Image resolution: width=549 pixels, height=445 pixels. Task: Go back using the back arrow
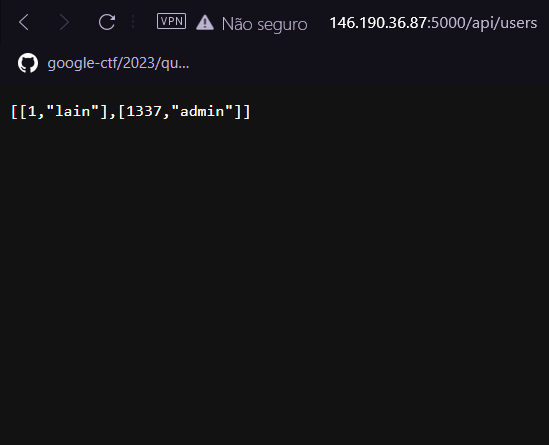(24, 22)
